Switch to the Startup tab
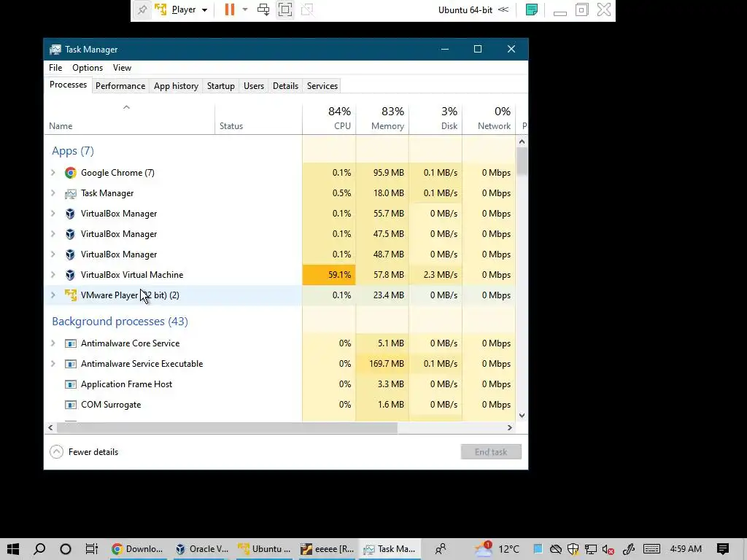The image size is (747, 560). tap(220, 86)
